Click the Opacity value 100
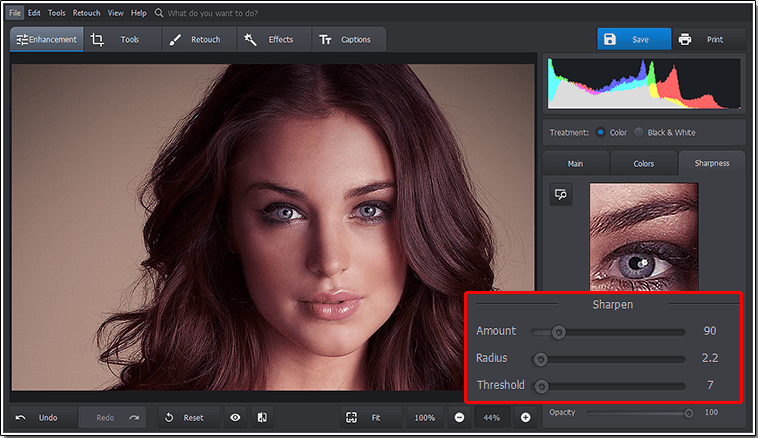Viewport: 758px width, 438px height. (711, 412)
